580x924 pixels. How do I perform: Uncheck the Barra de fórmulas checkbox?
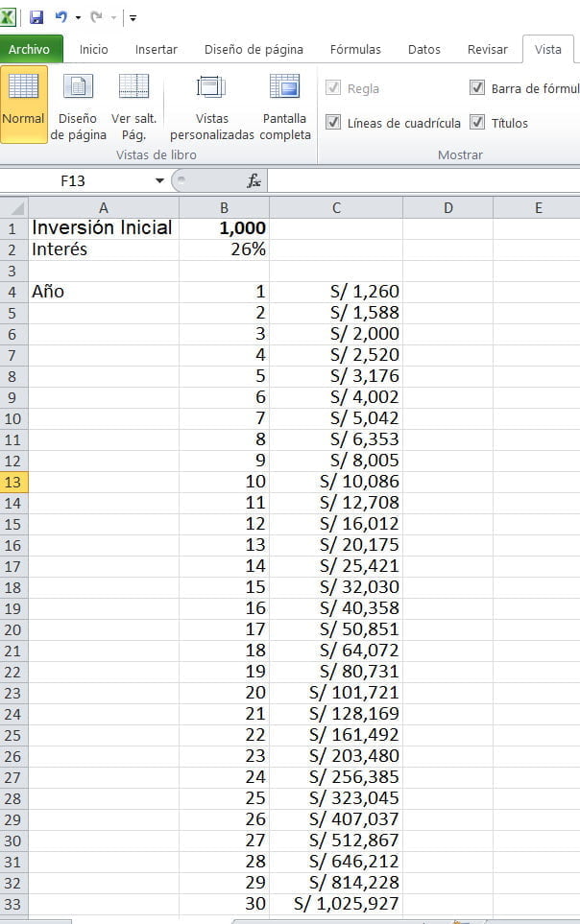click(x=477, y=88)
